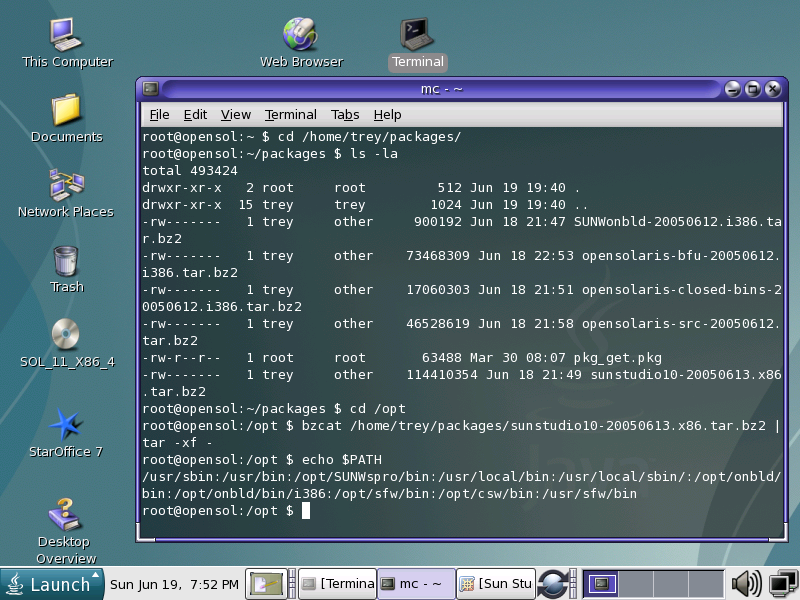The image size is (800, 600).
Task: Switch to the fourth workspace in pager
Action: 706,583
